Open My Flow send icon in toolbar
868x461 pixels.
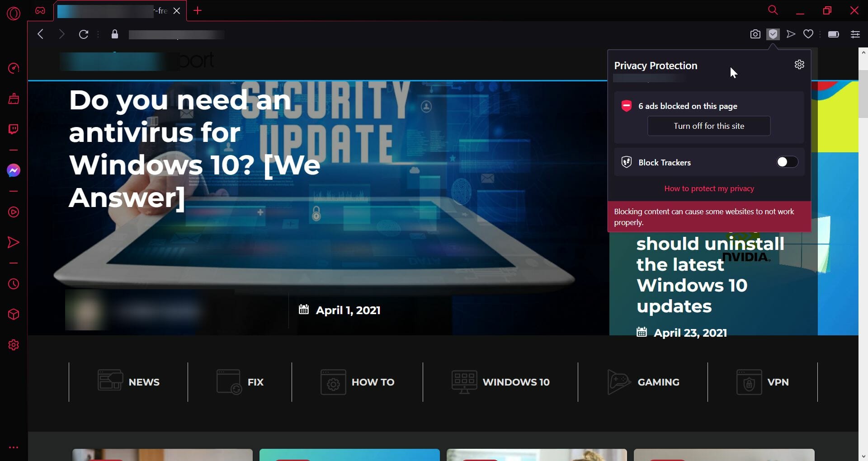(791, 34)
